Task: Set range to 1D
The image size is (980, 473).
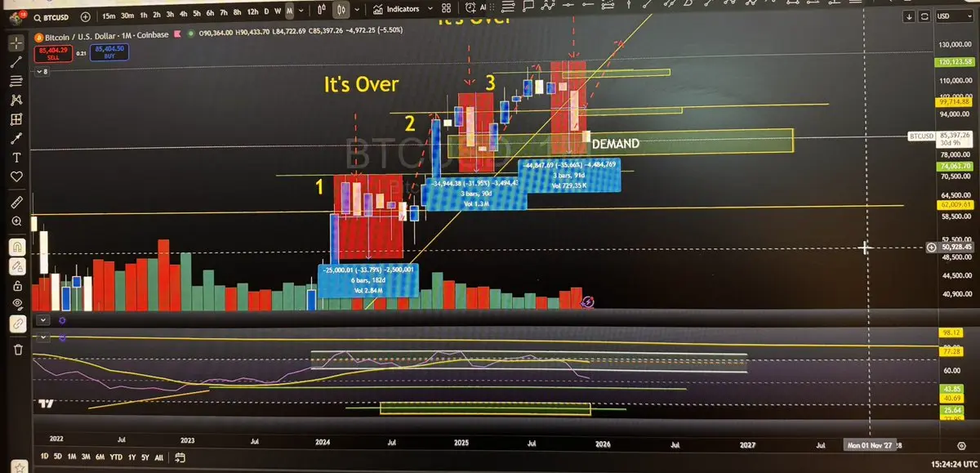Action: 44,457
